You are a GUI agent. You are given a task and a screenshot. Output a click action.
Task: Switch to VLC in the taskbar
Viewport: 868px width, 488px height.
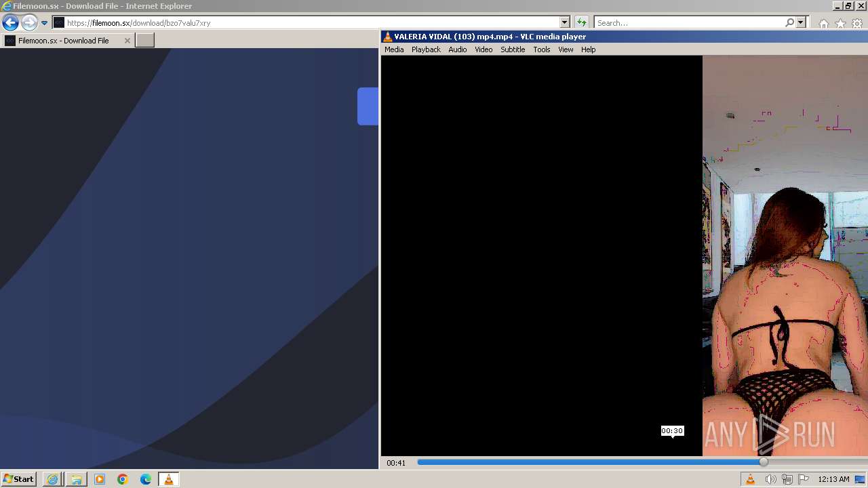(168, 479)
